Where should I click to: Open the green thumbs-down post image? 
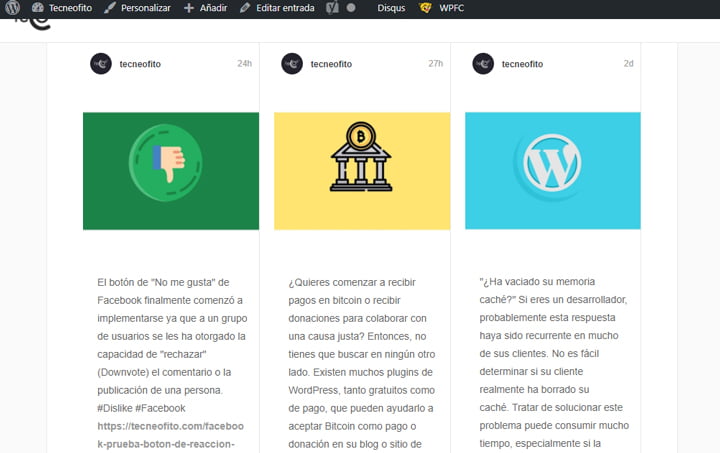(171, 171)
